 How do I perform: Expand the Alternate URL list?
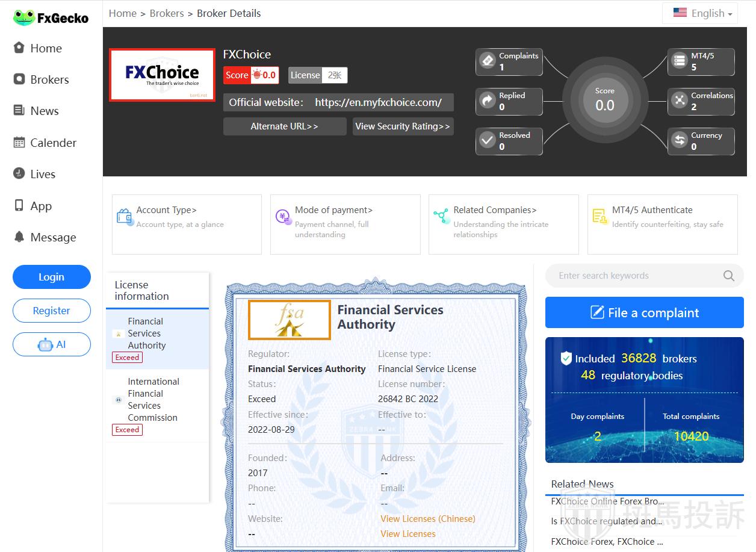[284, 126]
